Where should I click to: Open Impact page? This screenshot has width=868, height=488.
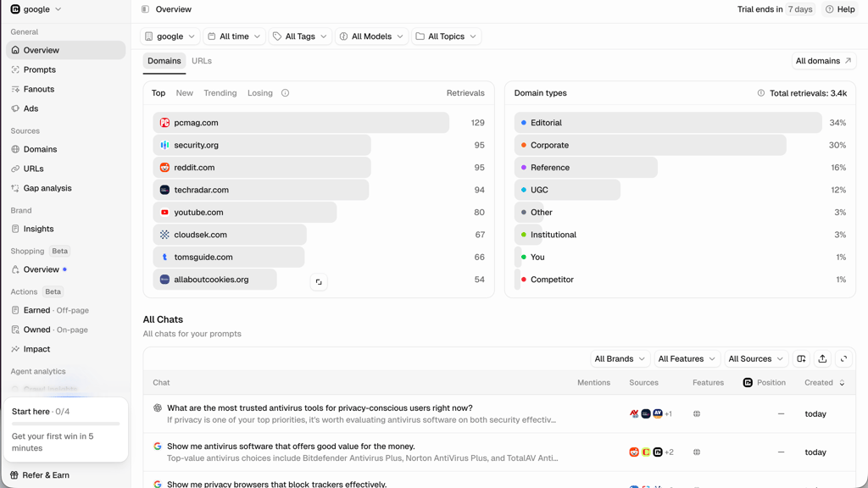point(66,349)
